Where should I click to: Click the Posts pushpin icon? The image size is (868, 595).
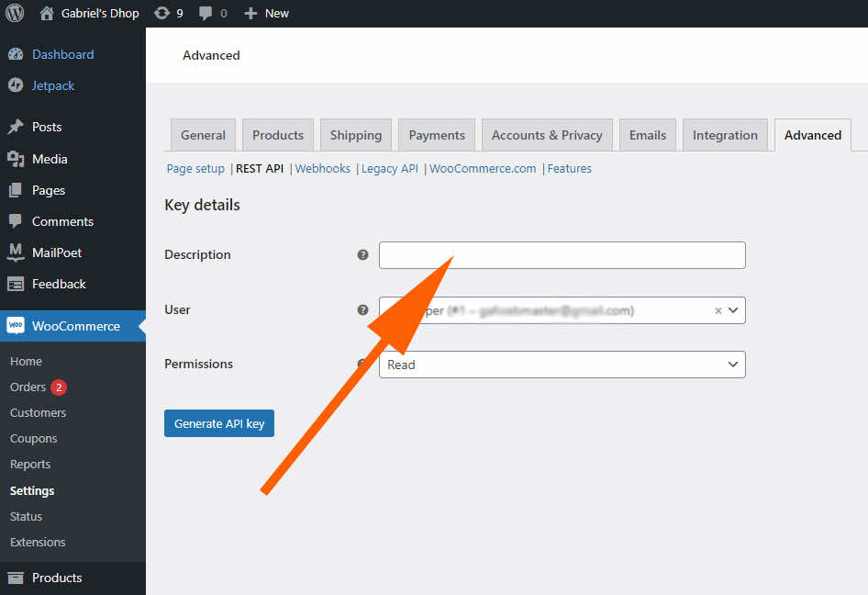(16, 127)
